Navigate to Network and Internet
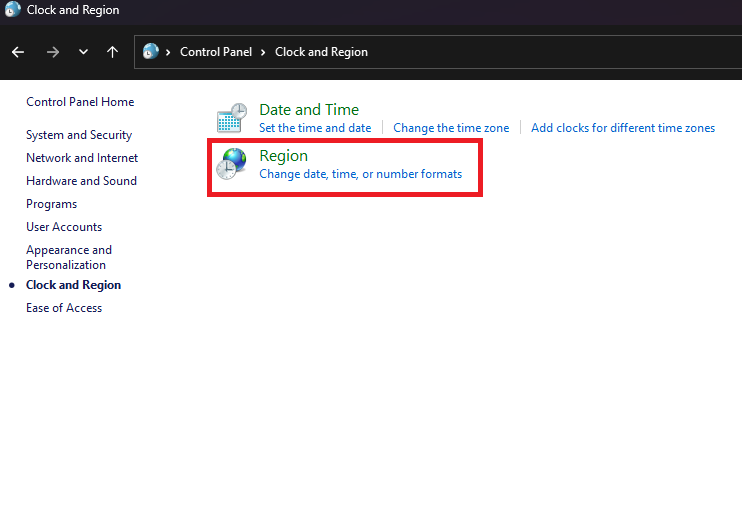 [82, 158]
